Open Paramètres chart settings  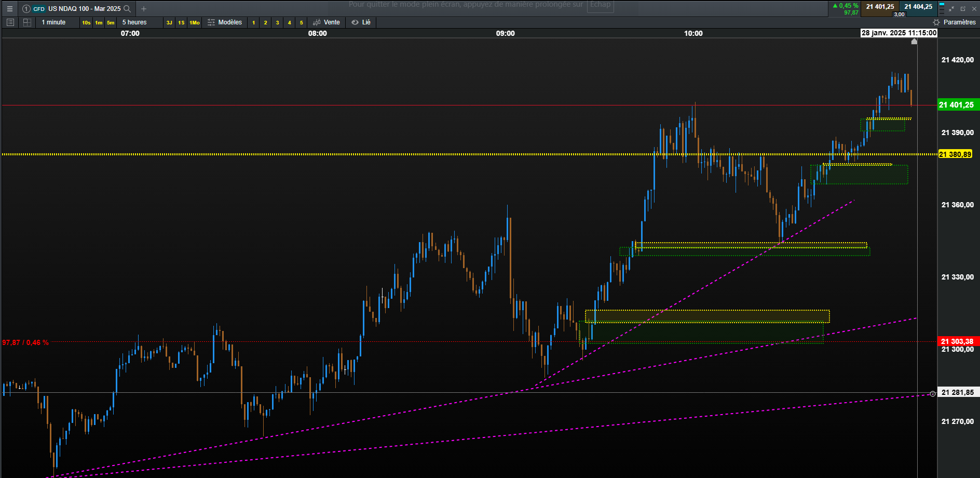coord(955,22)
